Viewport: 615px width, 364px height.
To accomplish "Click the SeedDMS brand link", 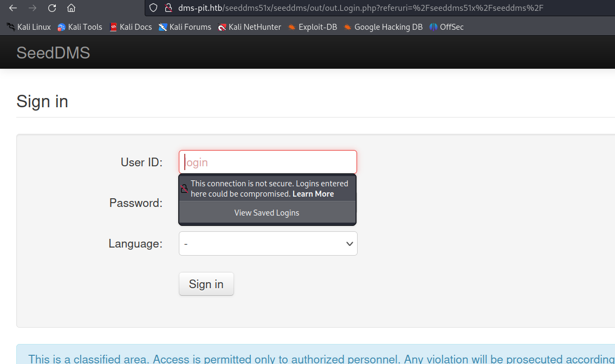I will [x=53, y=53].
